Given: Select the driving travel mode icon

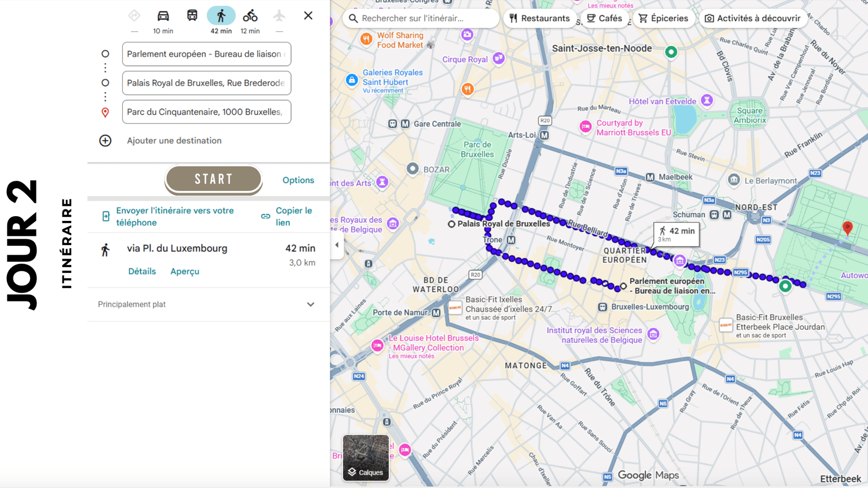Looking at the screenshot, I should click(x=163, y=16).
